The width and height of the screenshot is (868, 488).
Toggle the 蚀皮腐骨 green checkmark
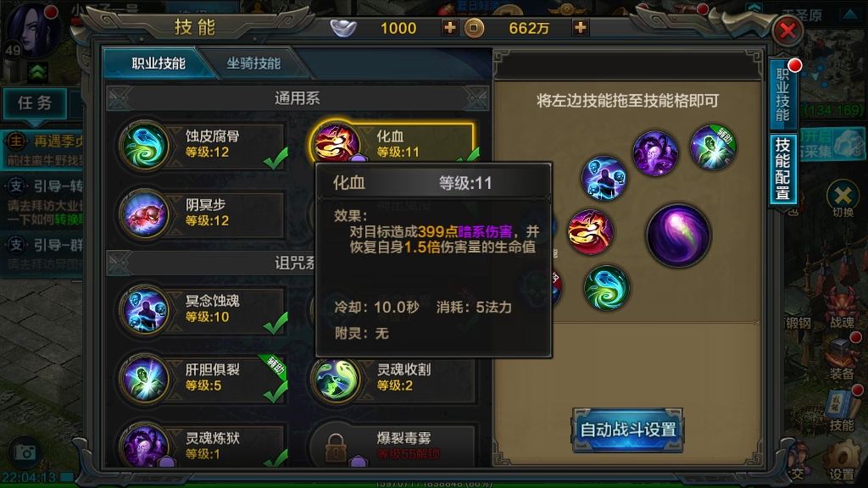[275, 158]
